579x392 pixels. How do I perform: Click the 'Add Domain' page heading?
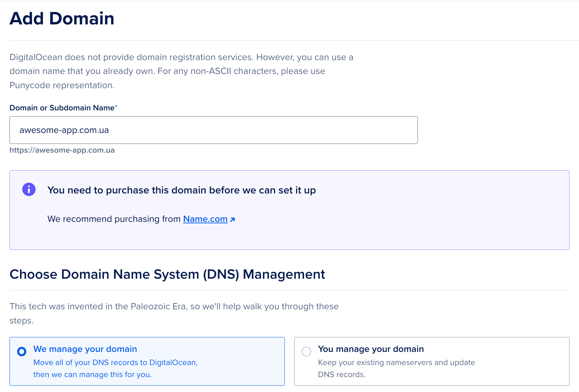pyautogui.click(x=62, y=19)
